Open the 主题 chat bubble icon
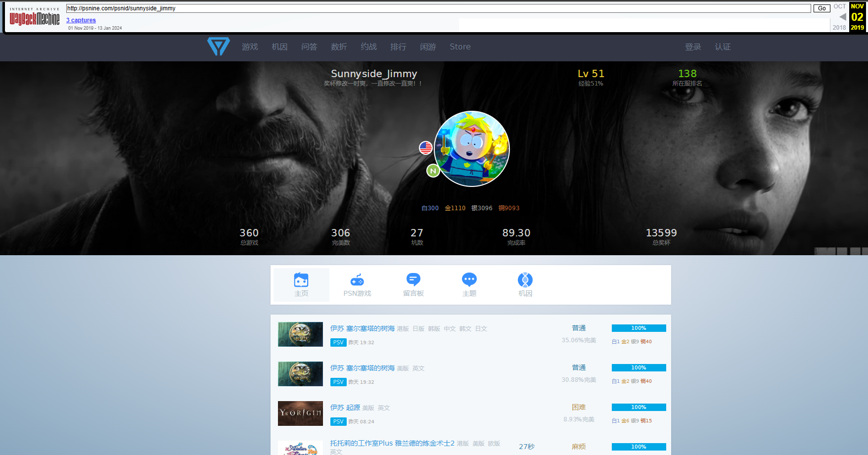The width and height of the screenshot is (868, 455). (x=469, y=280)
